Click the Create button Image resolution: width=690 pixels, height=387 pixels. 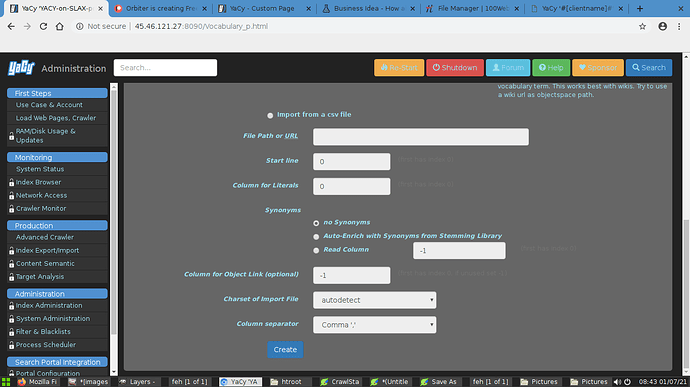[x=285, y=350]
